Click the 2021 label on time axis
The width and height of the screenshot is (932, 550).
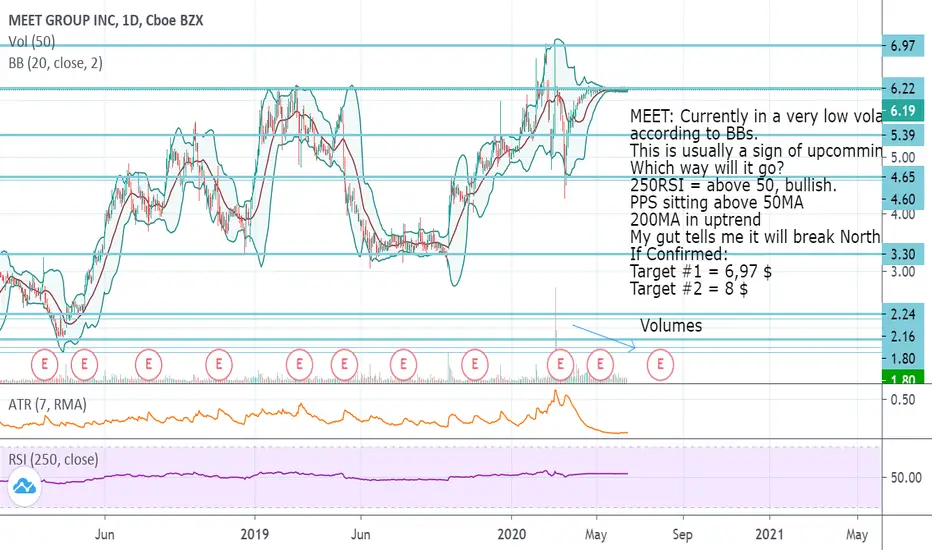[769, 534]
